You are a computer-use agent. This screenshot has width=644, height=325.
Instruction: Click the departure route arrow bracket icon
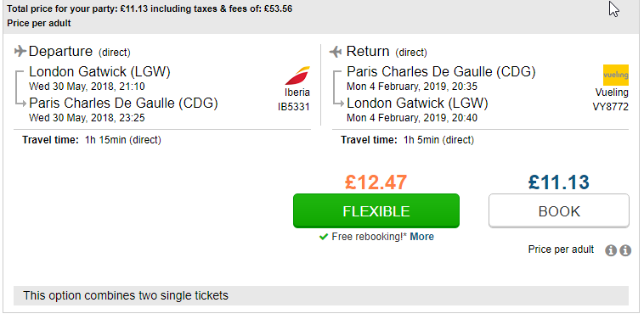(x=20, y=88)
